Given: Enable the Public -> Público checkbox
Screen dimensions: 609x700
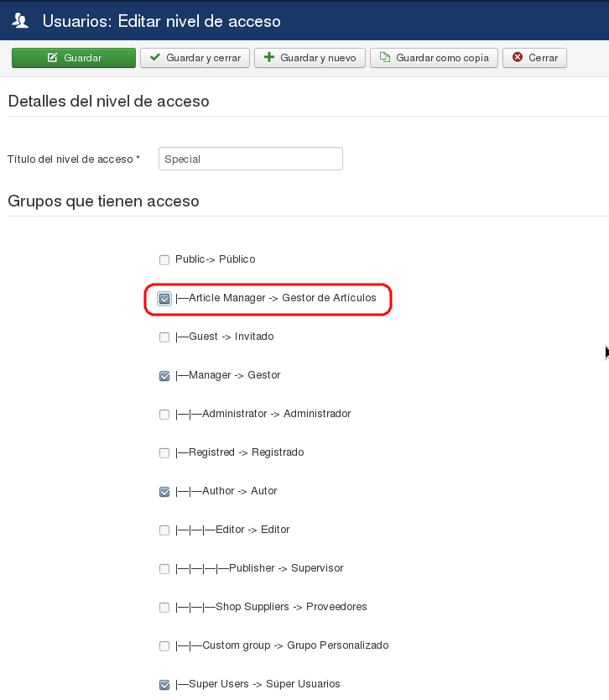Looking at the screenshot, I should click(164, 260).
